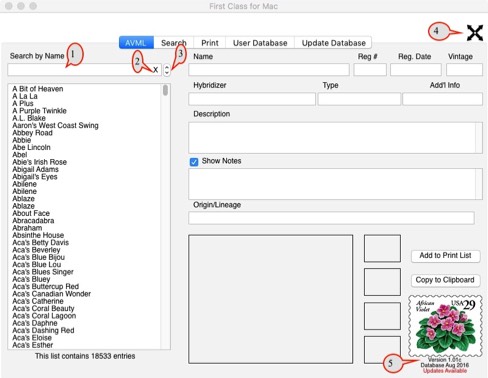Select 'A Bit of Heaven' in the list
The width and height of the screenshot is (488, 378).
[38, 89]
